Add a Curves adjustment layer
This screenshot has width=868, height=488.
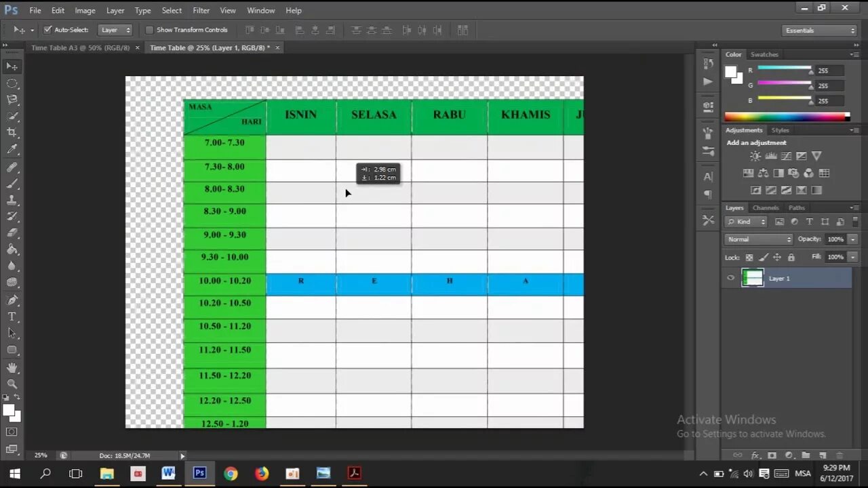point(787,156)
